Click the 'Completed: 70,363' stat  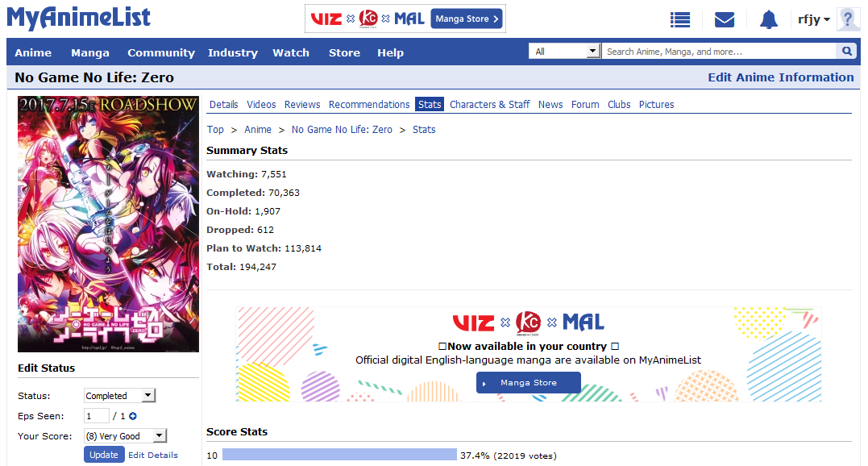click(x=253, y=193)
